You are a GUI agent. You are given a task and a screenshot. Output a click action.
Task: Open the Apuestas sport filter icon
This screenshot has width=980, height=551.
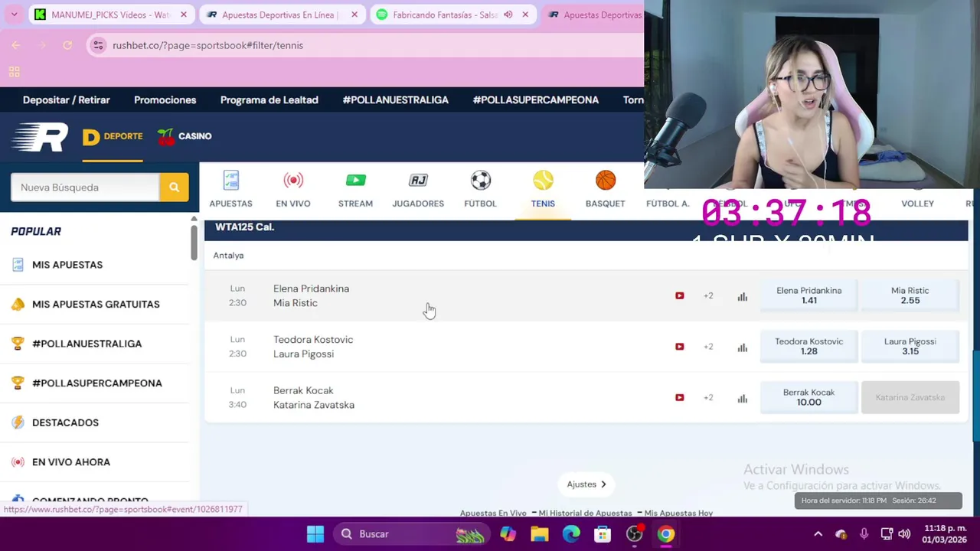(x=230, y=181)
